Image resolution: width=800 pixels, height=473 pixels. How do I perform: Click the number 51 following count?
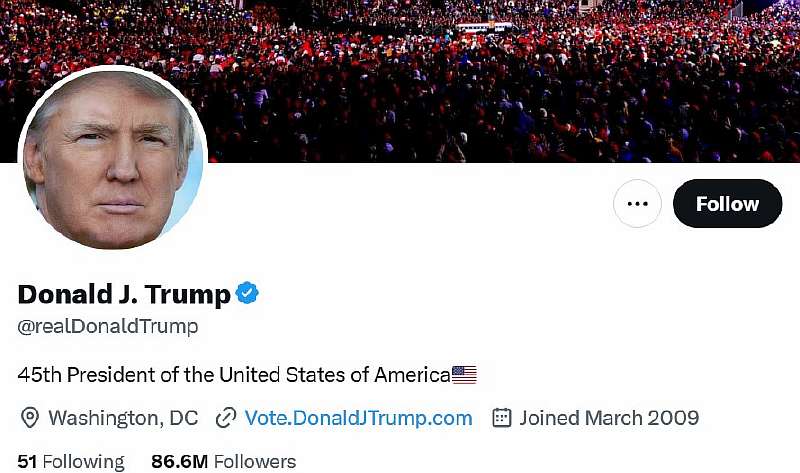click(27, 461)
